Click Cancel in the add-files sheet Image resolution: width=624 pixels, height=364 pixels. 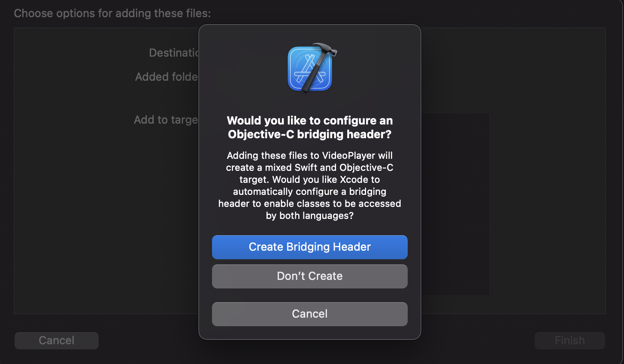pyautogui.click(x=57, y=340)
